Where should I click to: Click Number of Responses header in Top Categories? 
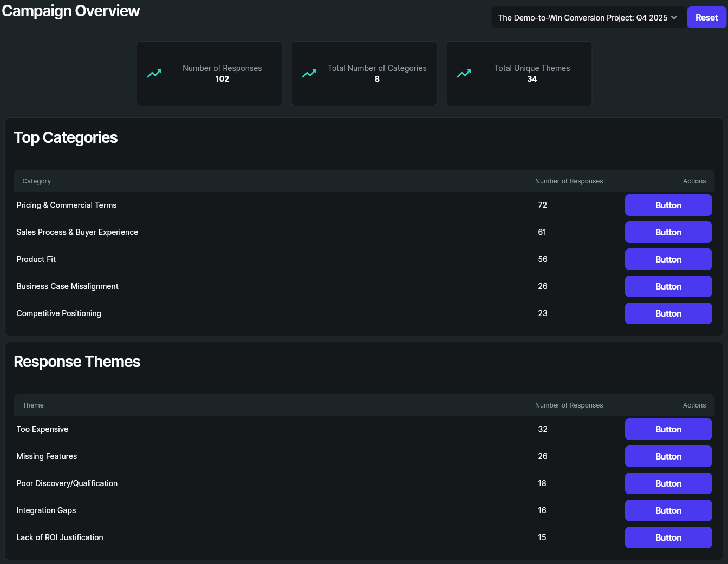[569, 181]
